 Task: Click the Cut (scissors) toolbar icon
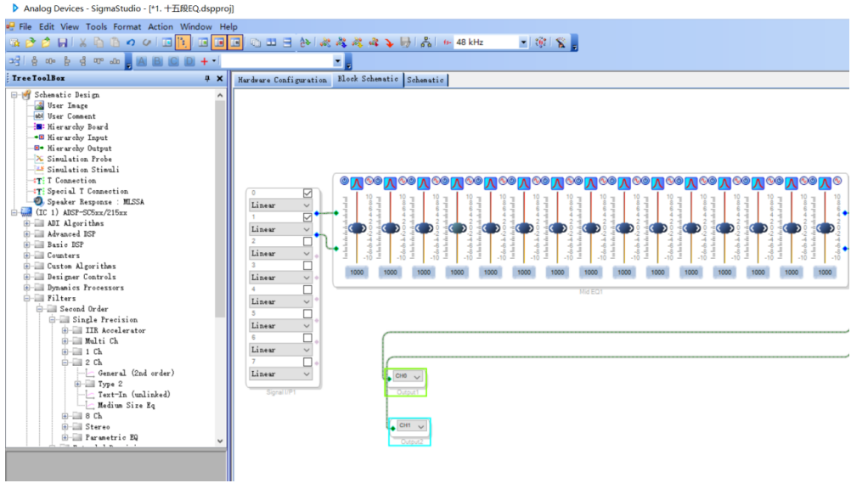click(x=83, y=42)
